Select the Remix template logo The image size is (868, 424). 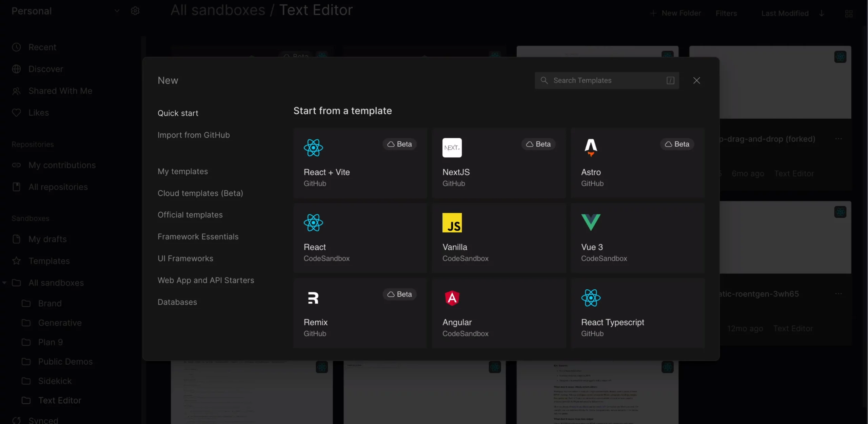[x=313, y=298]
